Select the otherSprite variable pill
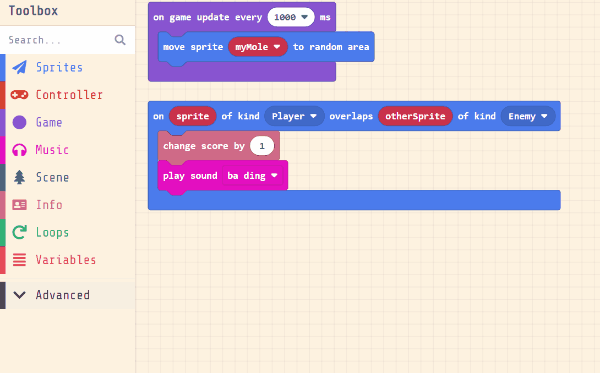The width and height of the screenshot is (600, 373). 415,116
